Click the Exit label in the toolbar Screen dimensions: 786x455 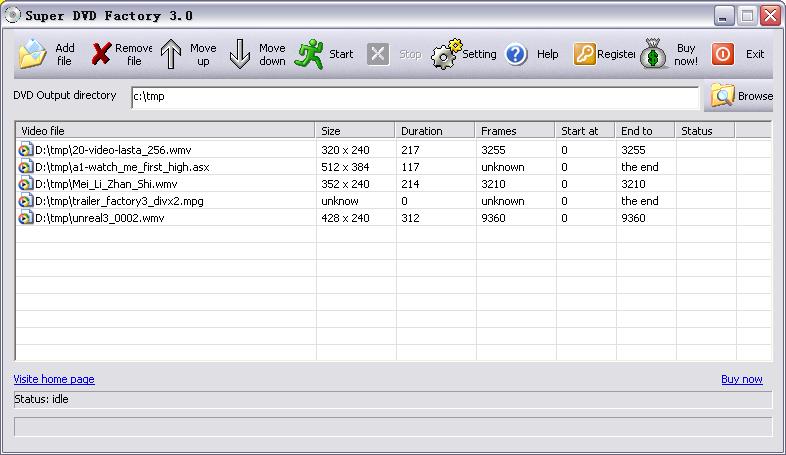tap(755, 54)
